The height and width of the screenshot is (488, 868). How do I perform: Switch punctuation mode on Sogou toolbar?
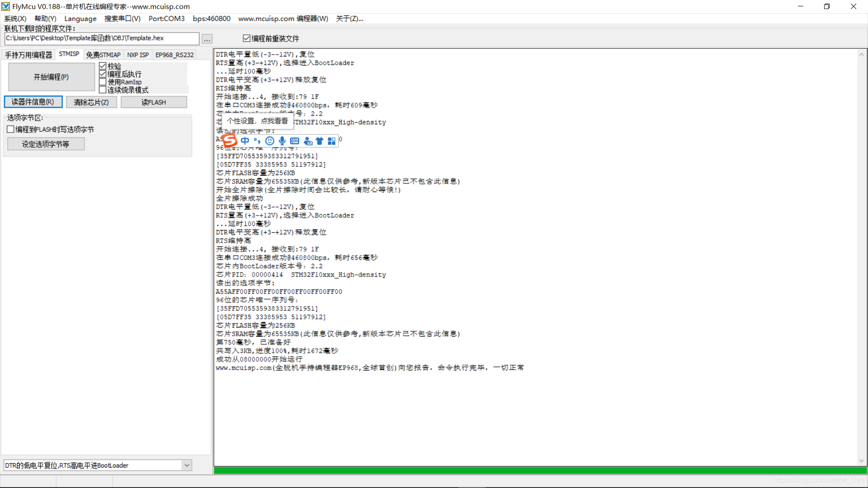pyautogui.click(x=257, y=141)
